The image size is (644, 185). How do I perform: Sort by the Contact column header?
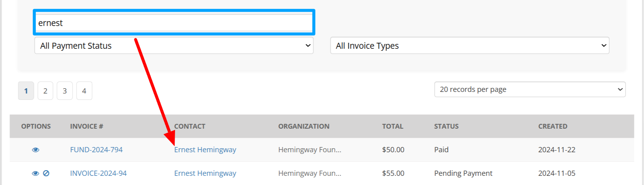189,126
